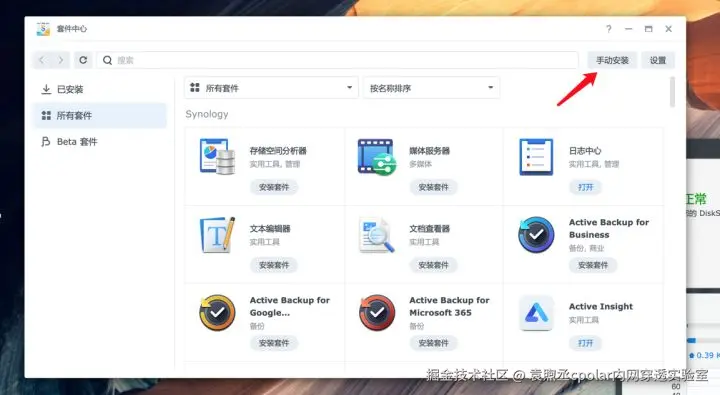Install the 文档查看器 package
The image size is (720, 395).
pos(433,265)
